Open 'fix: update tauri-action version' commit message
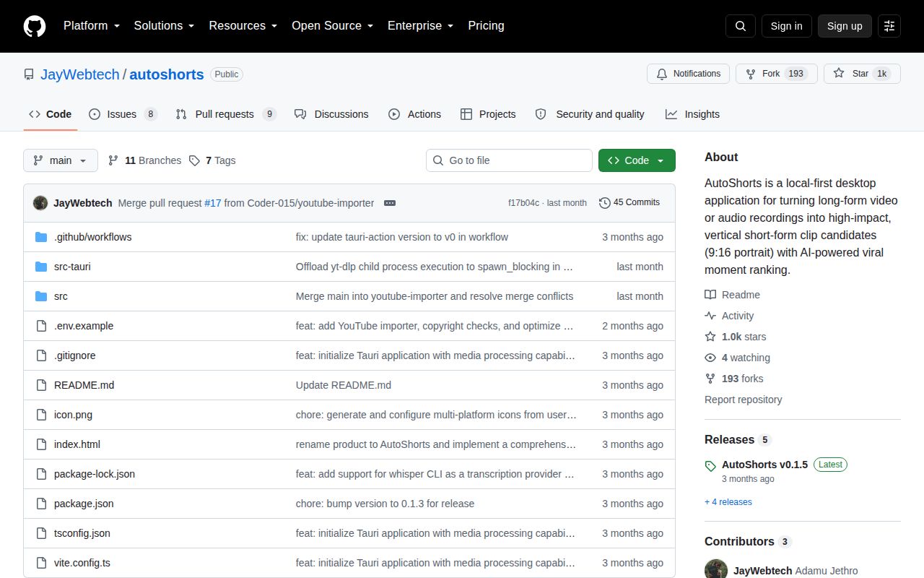 coord(402,237)
